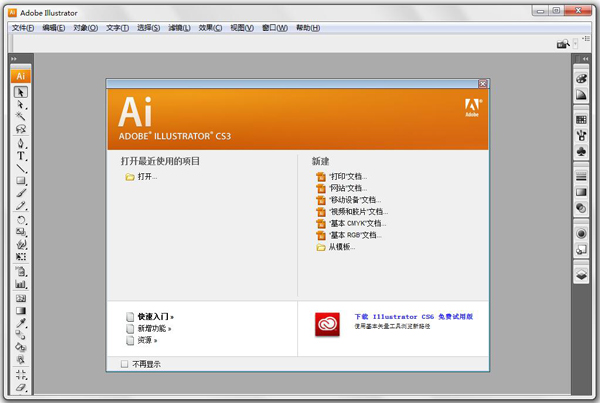Screen dimensions: 600x403
Task: Open the 窗口(W) menu
Action: coord(275,28)
